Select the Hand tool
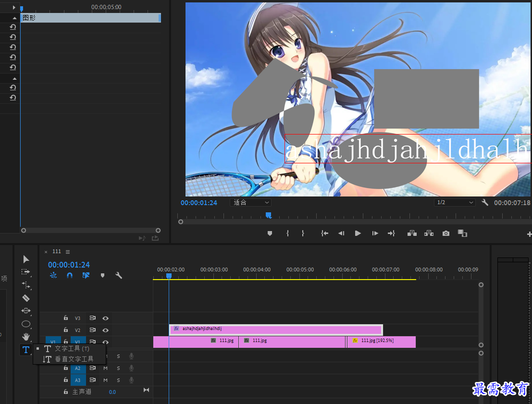The image size is (532, 404). click(x=26, y=336)
